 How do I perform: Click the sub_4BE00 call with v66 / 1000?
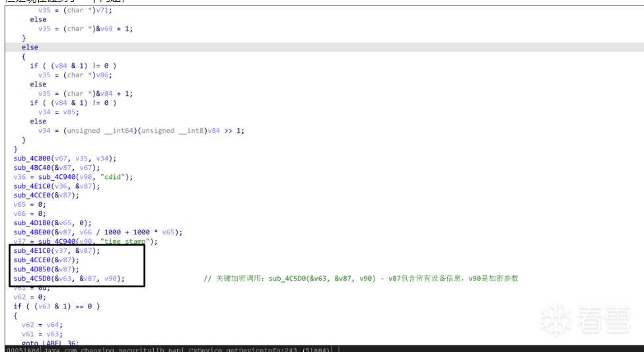click(98, 232)
